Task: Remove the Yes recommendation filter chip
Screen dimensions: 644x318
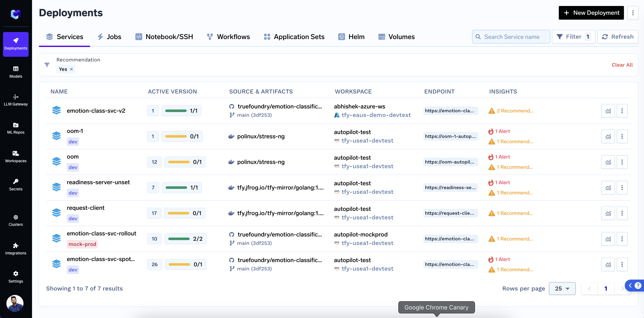Action: click(x=72, y=69)
